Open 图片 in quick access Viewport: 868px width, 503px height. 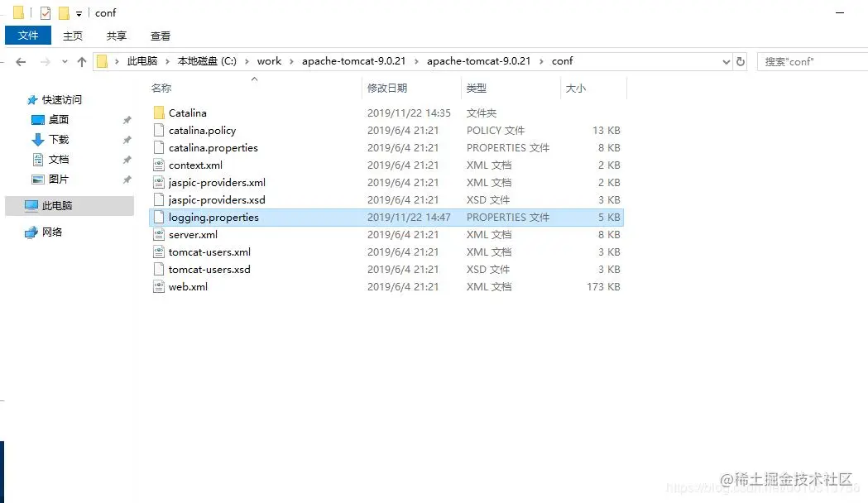click(58, 180)
